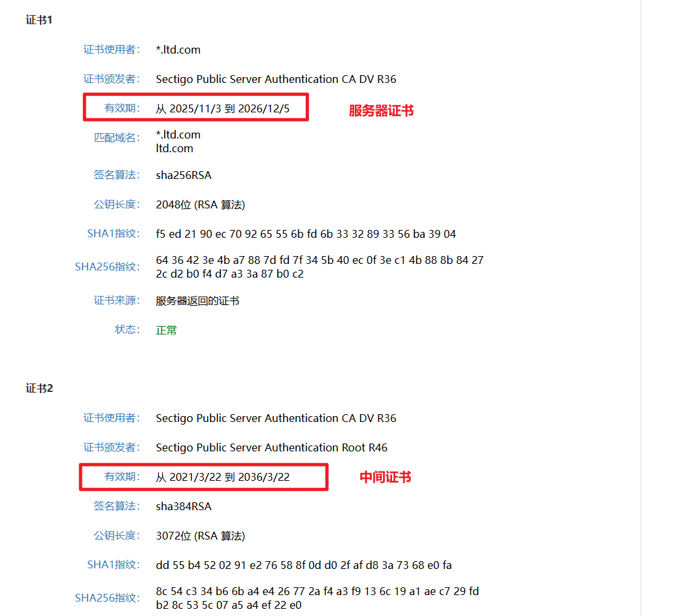Screen dimensions: 681x616
Task: Click 公钥长度 label in 证书2
Action: point(117,536)
